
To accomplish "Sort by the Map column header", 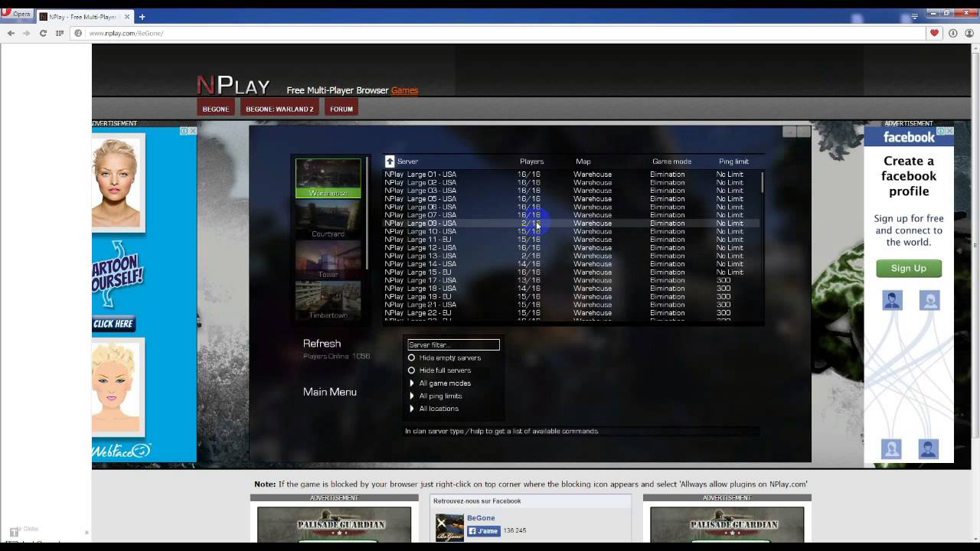I will tap(583, 161).
